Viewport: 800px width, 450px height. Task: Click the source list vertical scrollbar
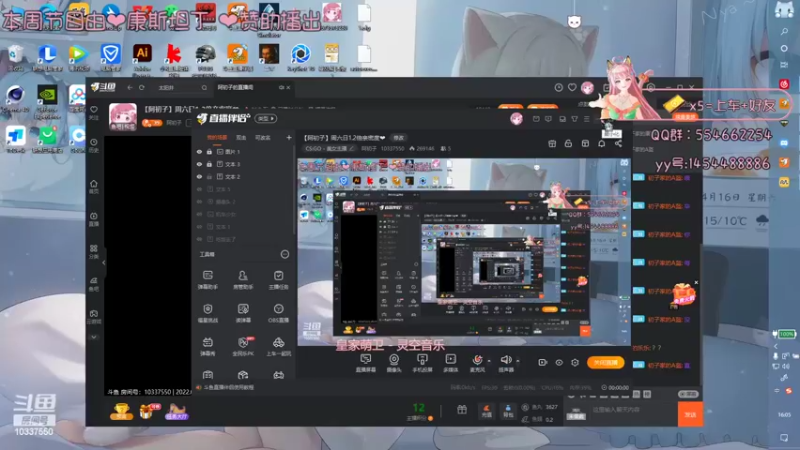[x=294, y=189]
